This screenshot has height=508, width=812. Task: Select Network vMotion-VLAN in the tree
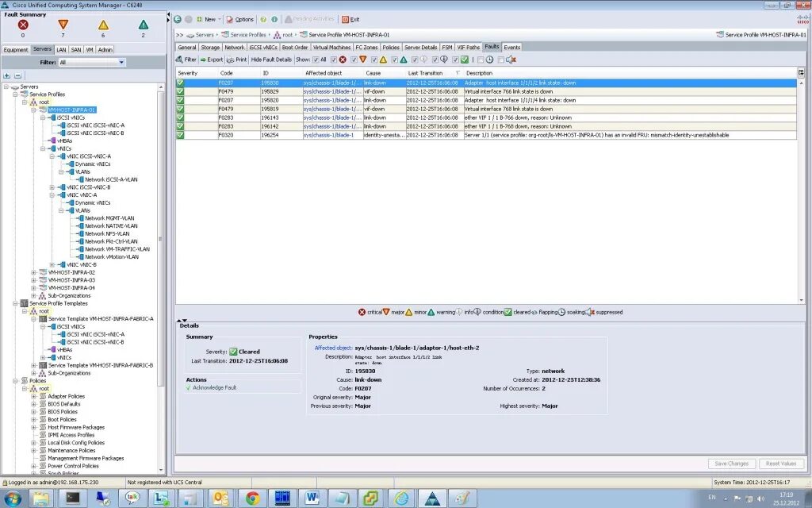click(111, 256)
